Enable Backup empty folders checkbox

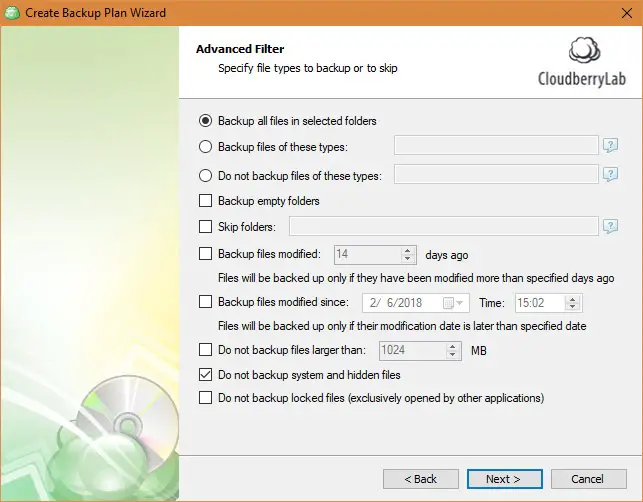point(205,201)
